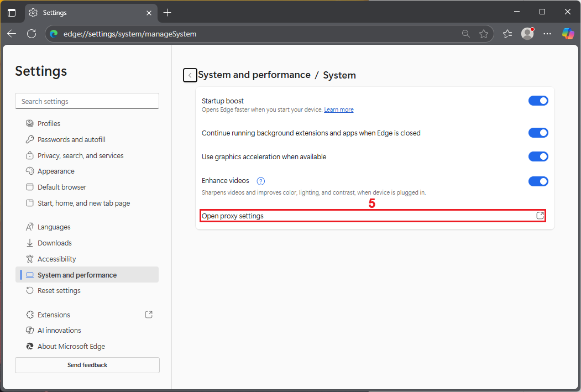Turn off Enhance videos toggle
The image size is (581, 392).
pos(538,181)
